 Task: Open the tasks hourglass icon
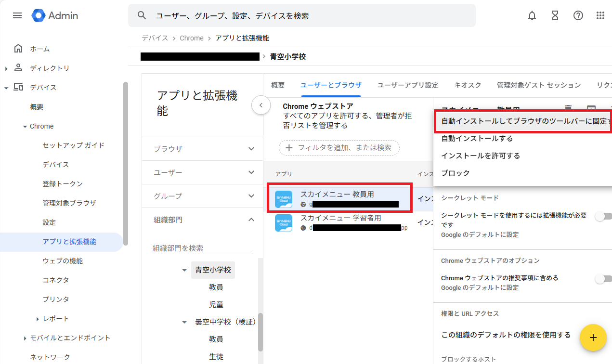pos(555,15)
